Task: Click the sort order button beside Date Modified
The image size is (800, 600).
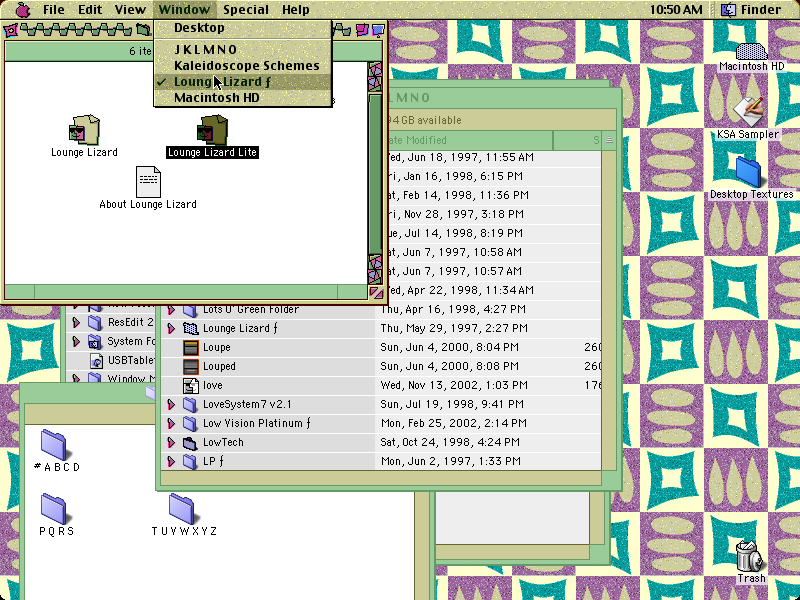Action: point(609,140)
